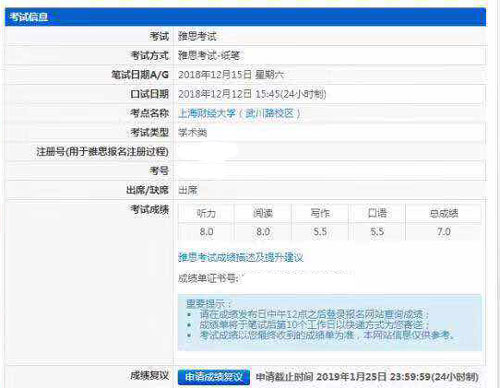
Task: Select the overall score 7.0
Action: click(444, 232)
